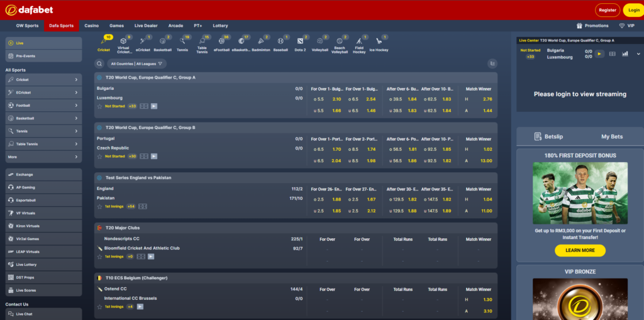The height and width of the screenshot is (320, 644).
Task: Select the Live sidebar option
Action: pos(43,43)
